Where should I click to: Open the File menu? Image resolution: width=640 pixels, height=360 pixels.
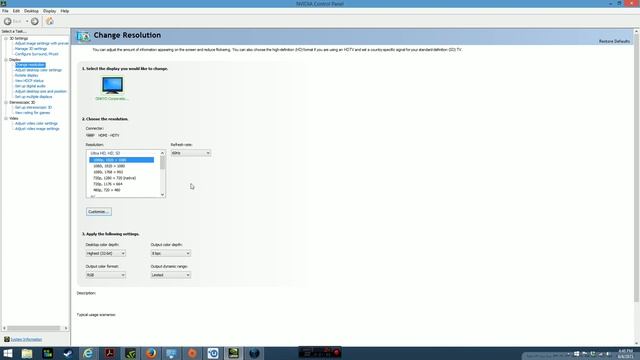tap(5, 11)
